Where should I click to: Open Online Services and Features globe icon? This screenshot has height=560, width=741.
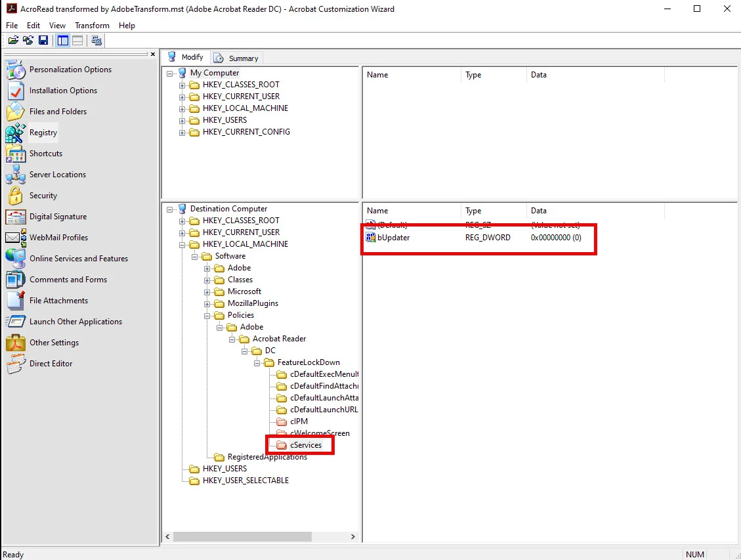[15, 259]
